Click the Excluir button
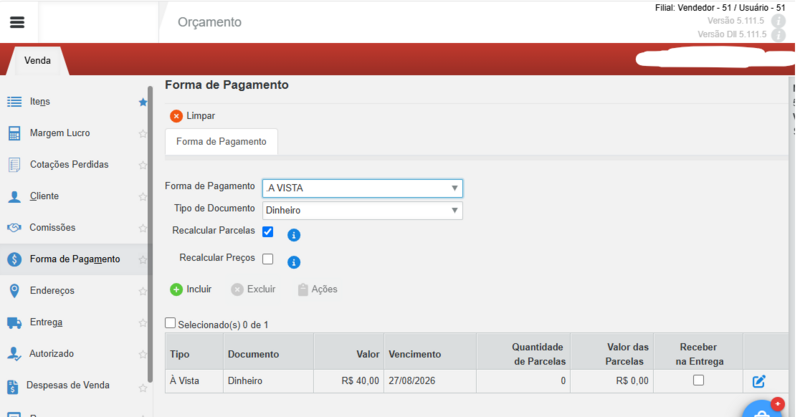The width and height of the screenshot is (800, 417). pyautogui.click(x=253, y=289)
